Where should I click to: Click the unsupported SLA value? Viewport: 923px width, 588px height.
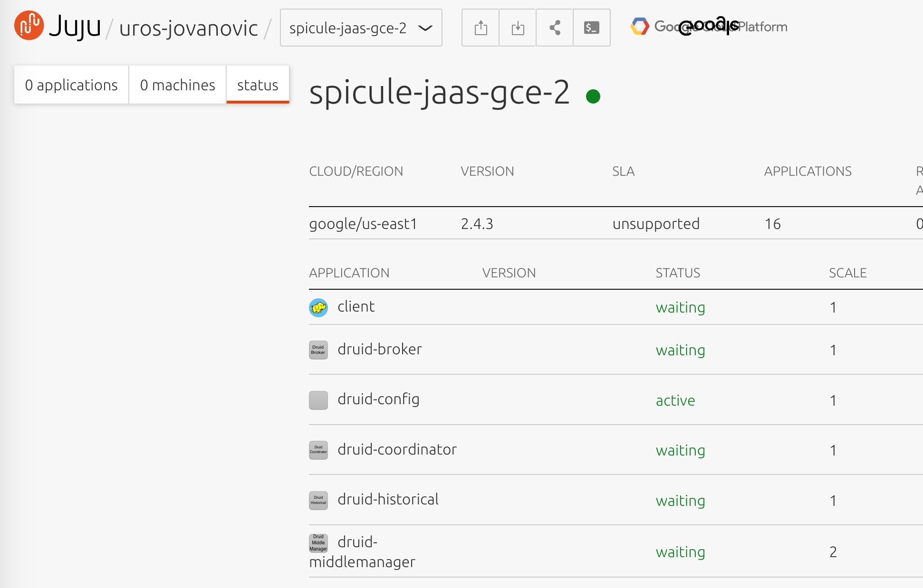(656, 224)
